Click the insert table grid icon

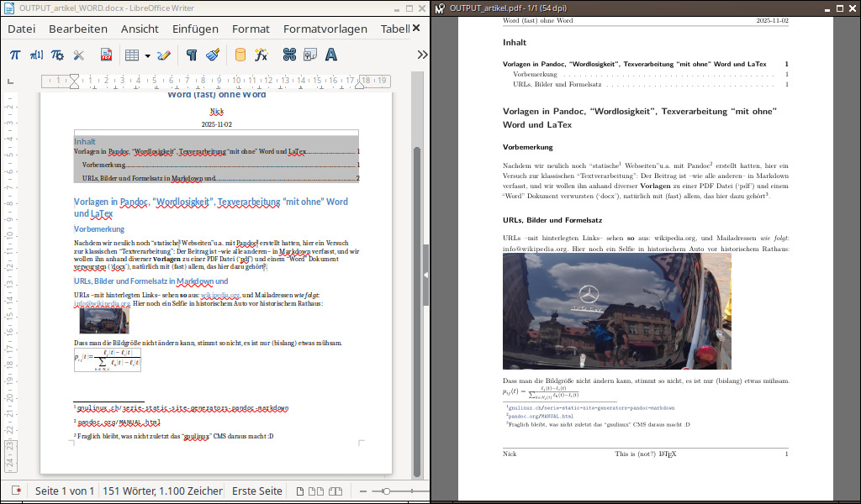pyautogui.click(x=131, y=55)
